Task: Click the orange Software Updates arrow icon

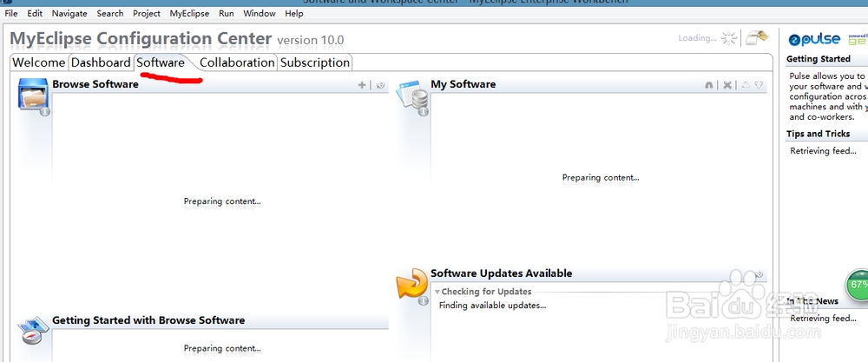Action: click(411, 283)
